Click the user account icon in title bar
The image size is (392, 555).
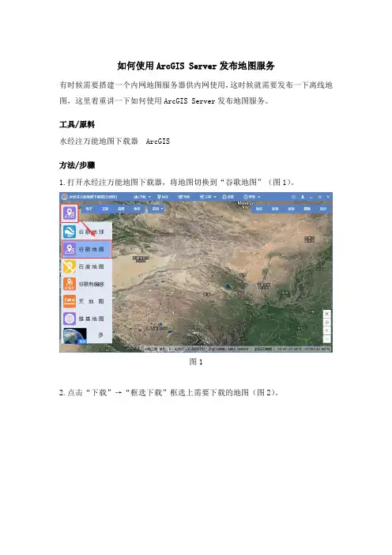(303, 197)
